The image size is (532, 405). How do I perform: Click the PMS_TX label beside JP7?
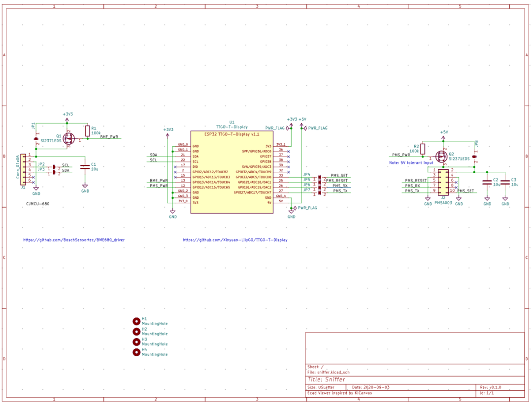(x=340, y=191)
